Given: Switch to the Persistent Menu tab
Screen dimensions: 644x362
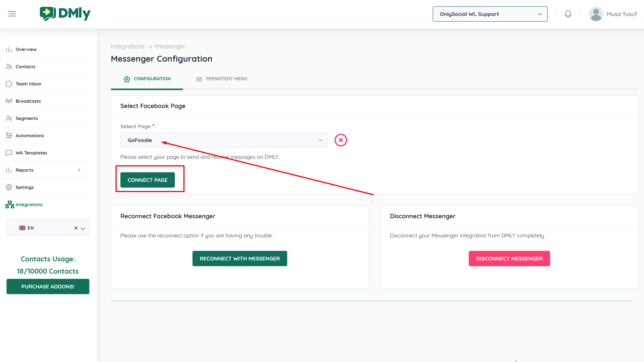Looking at the screenshot, I should 221,79.
